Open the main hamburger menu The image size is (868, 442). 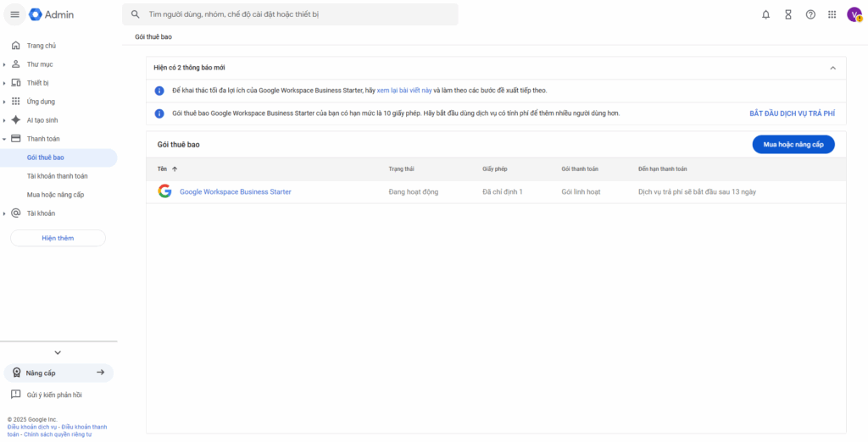point(14,14)
